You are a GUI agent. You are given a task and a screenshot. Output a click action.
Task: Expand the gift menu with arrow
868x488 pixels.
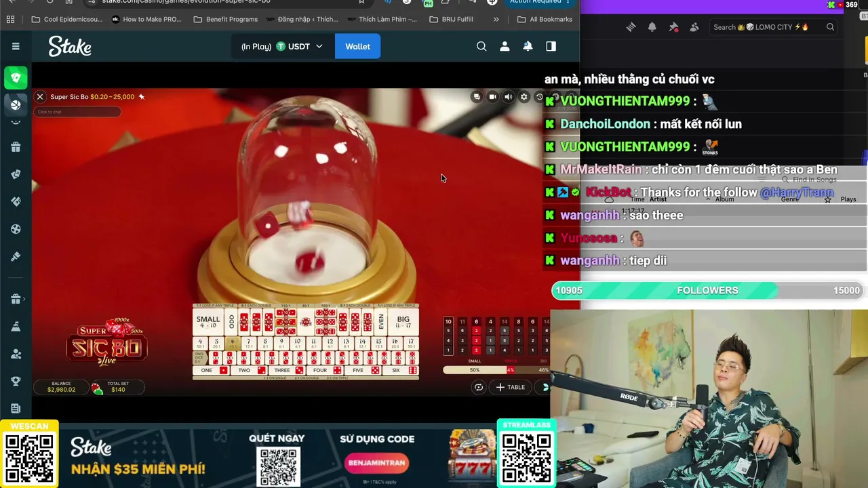point(17,299)
